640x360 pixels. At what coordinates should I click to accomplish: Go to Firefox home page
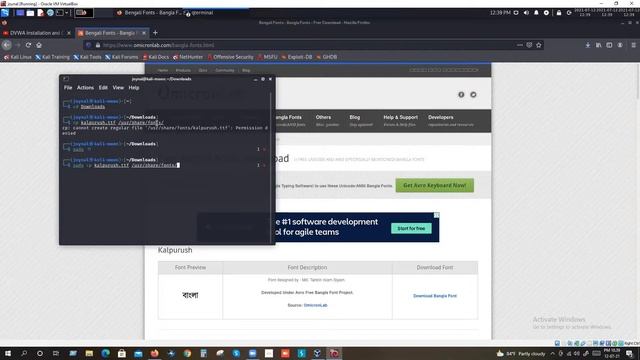click(39, 45)
